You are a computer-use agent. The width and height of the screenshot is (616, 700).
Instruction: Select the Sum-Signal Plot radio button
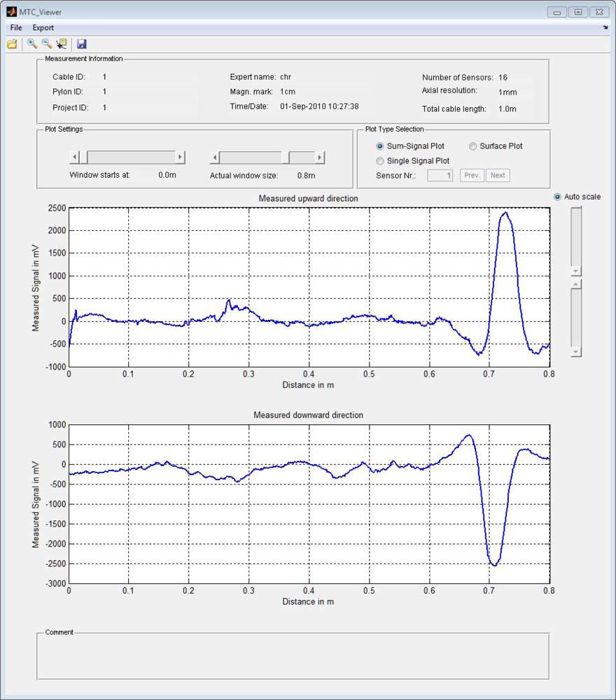pos(380,146)
